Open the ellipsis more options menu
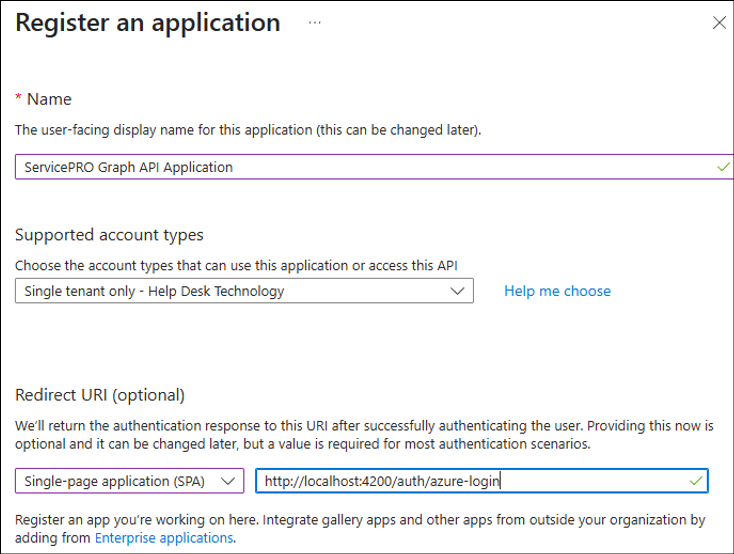 coord(315,22)
